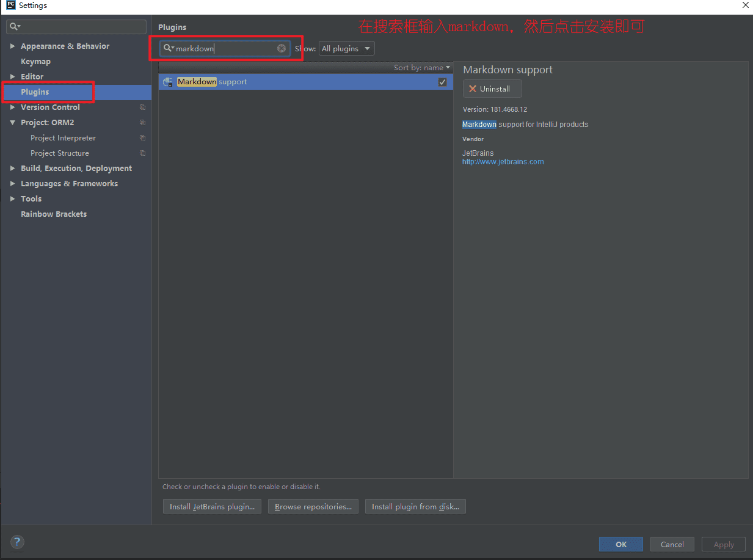The image size is (753, 560).
Task: Click the Version: 181.4668.12 text
Action: 495,109
